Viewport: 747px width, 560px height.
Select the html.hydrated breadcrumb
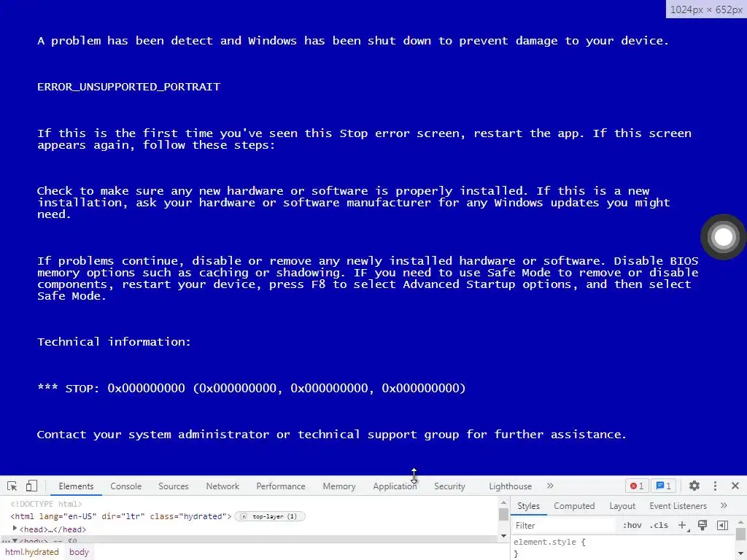[32, 552]
